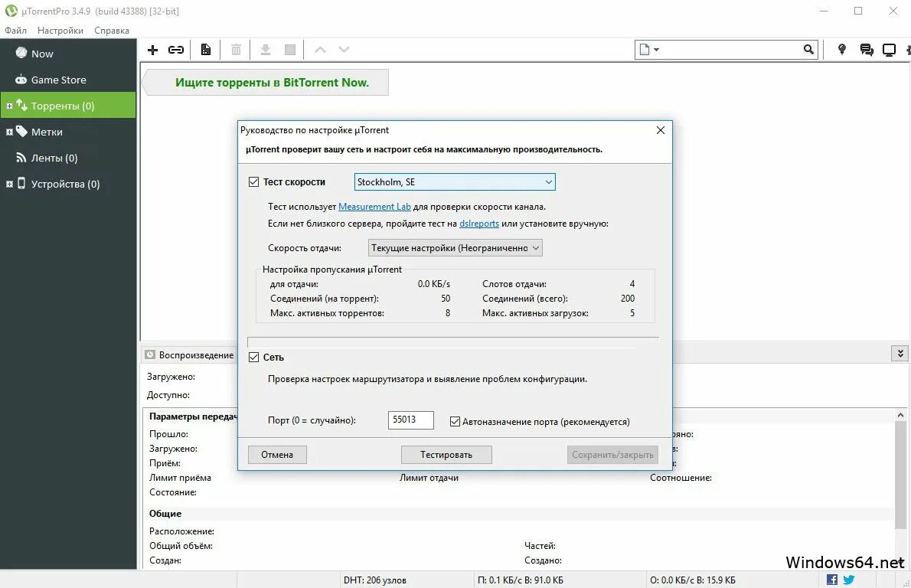Viewport: 911px width, 588px height.
Task: Click the Start download arrow icon
Action: tap(266, 50)
